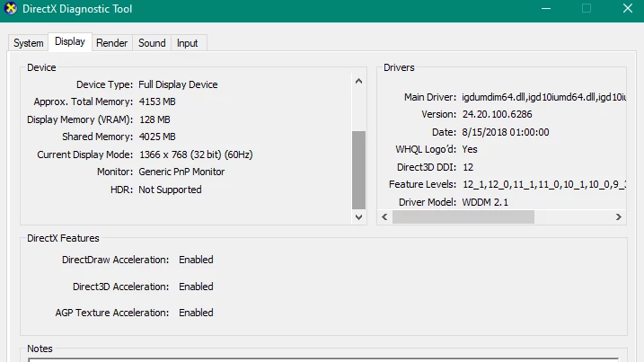Image resolution: width=644 pixels, height=362 pixels.
Task: Click the 'HDR:' label
Action: 121,190
